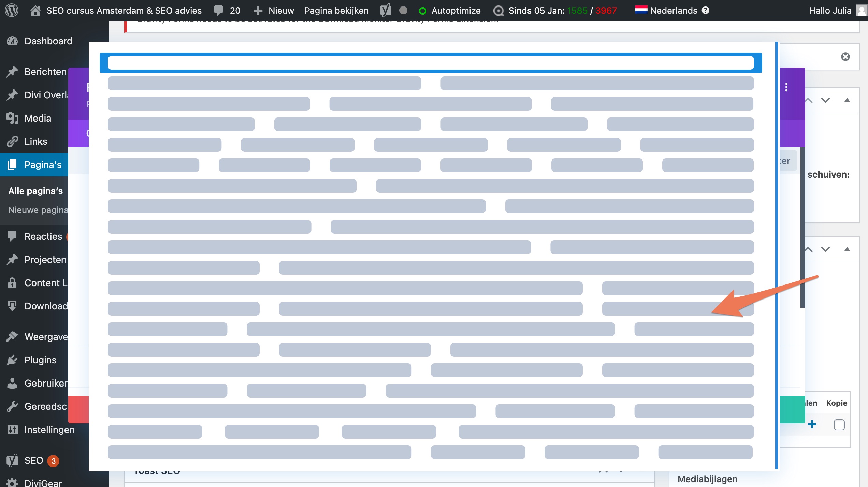Screen dimensions: 868x487
Task: Dismiss the notice with circled X
Action: click(x=845, y=57)
